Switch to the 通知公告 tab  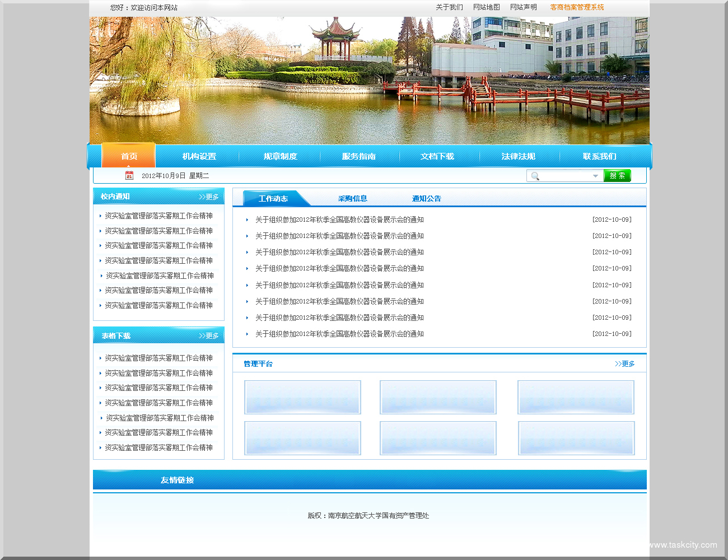pos(426,198)
